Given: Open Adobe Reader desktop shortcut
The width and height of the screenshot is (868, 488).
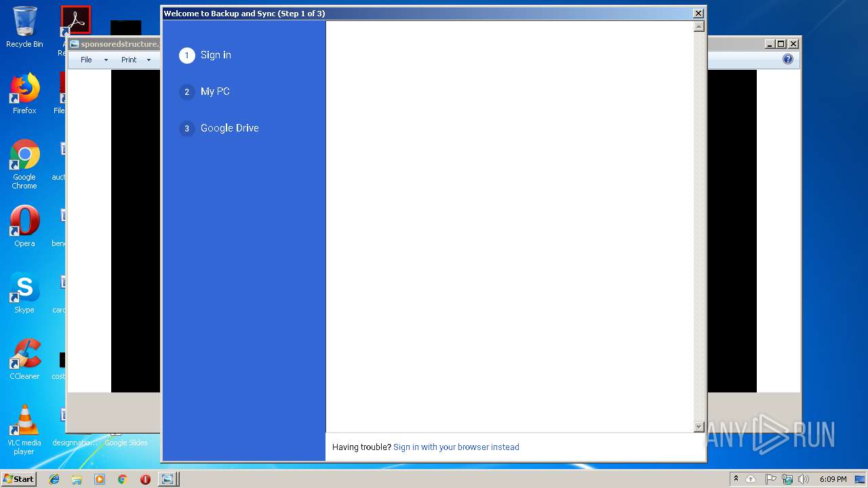Looking at the screenshot, I should 75,22.
